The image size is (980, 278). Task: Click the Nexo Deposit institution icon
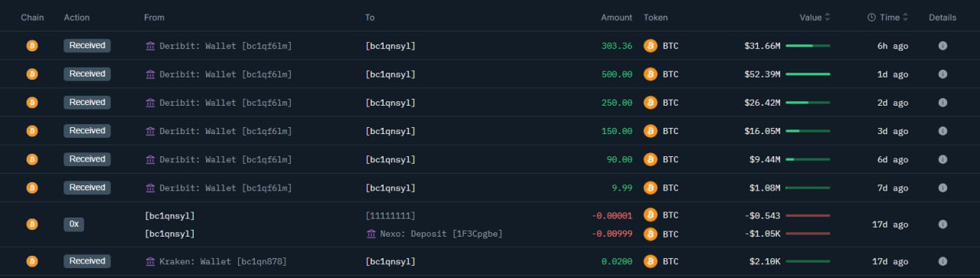click(x=371, y=234)
